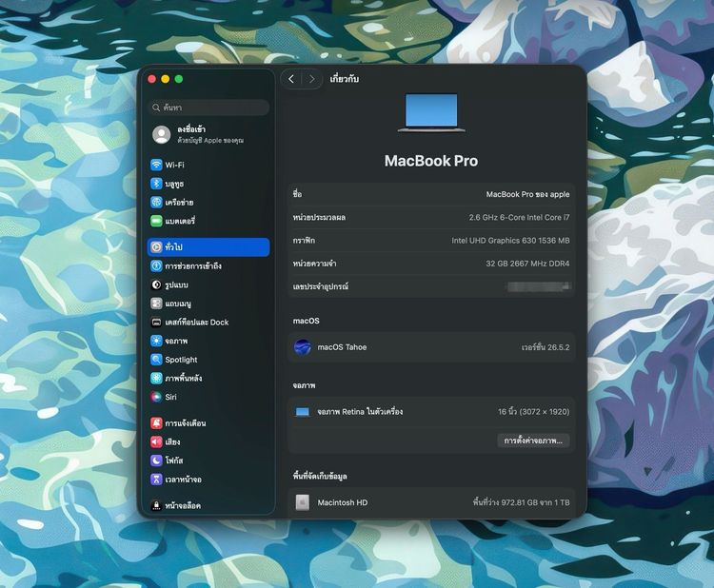The height and width of the screenshot is (588, 714).
Task: Click the 'MacBook Pro' heading
Action: pyautogui.click(x=431, y=161)
